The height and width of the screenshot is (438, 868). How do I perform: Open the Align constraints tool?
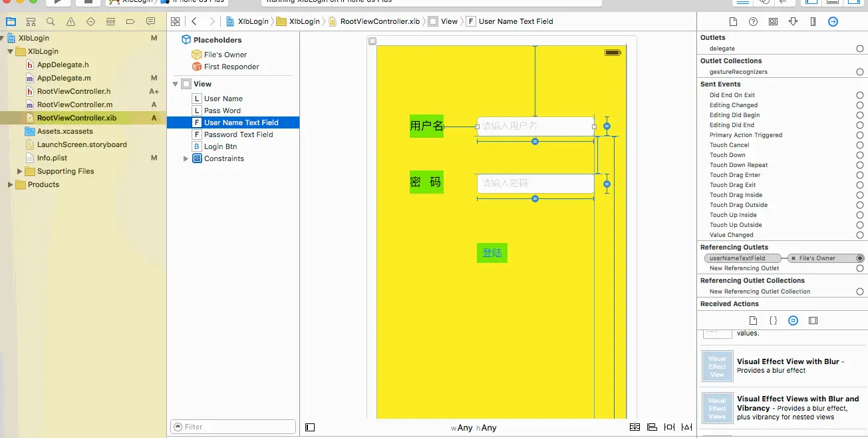(652, 427)
